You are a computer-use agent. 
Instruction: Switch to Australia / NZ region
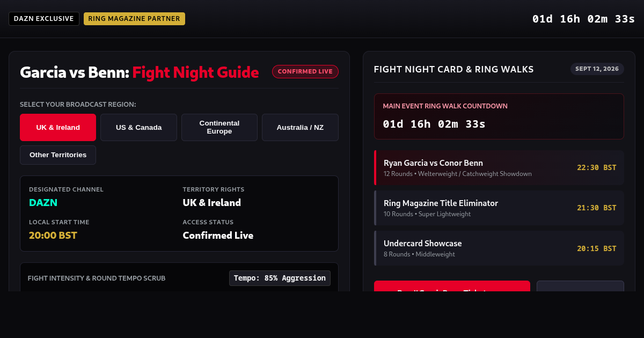(x=300, y=127)
